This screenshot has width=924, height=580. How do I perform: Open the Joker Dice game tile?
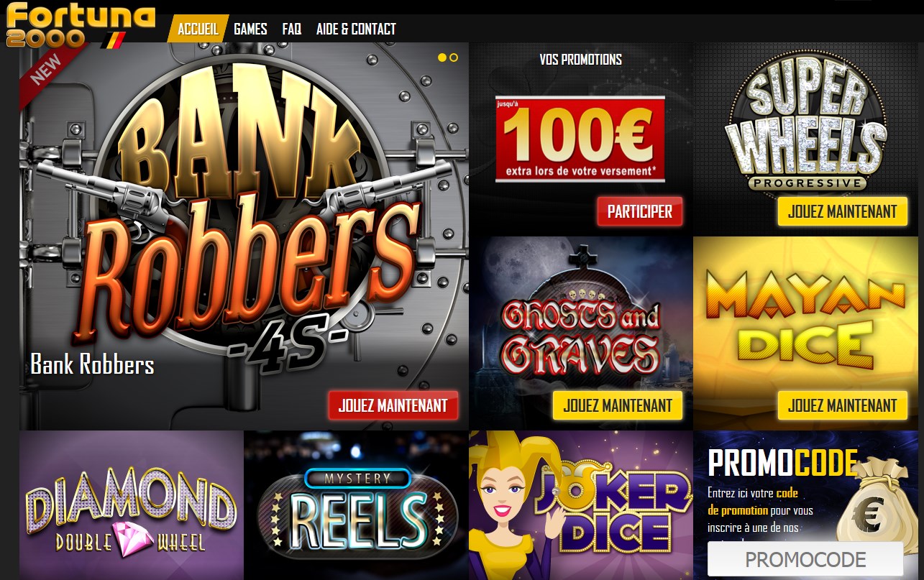581,505
